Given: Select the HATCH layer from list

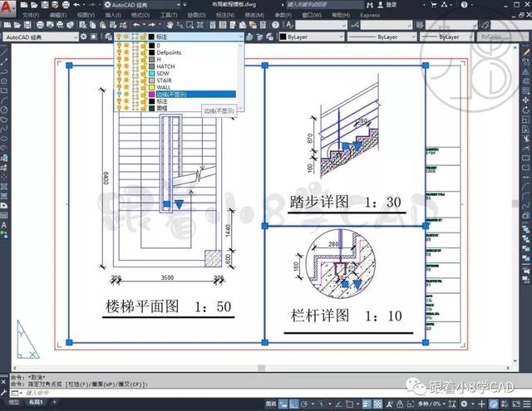Looking at the screenshot, I should click(165, 66).
